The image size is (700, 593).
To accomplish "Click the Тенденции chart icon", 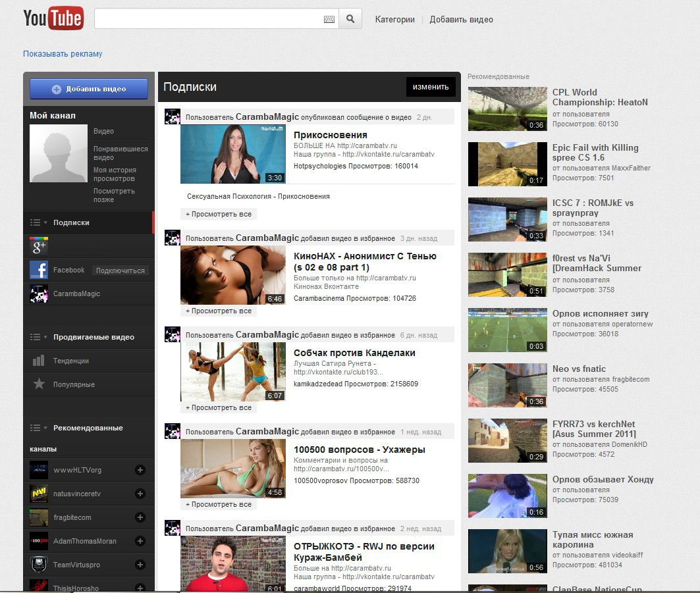I will [39, 361].
